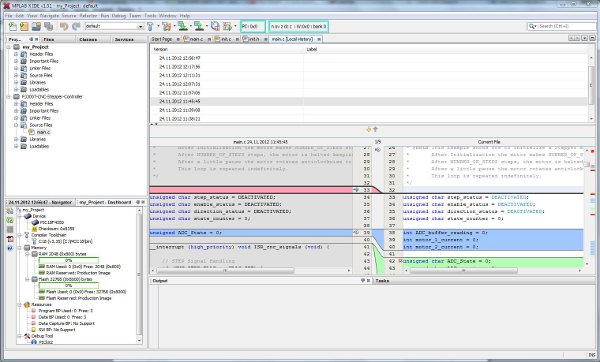Image resolution: width=600 pixels, height=362 pixels.
Task: Open the Refactor menu
Action: click(88, 16)
